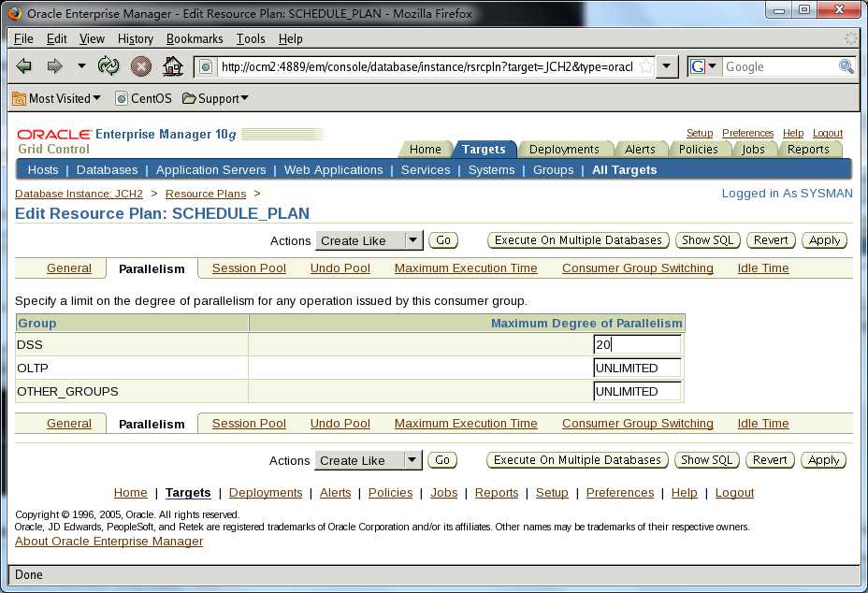Click the upper Revert button
Screen dimensions: 868x593
tap(771, 240)
